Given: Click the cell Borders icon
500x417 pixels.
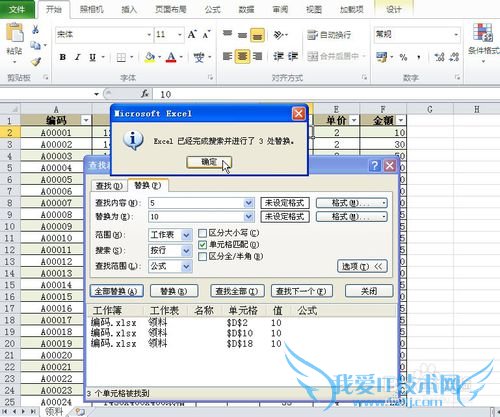Looking at the screenshot, I should tap(121, 57).
